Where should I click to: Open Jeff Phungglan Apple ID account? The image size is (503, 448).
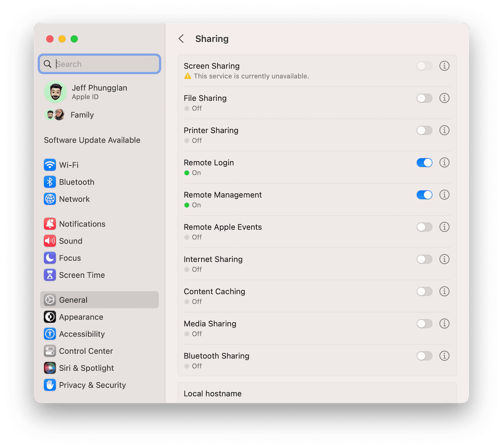99,92
